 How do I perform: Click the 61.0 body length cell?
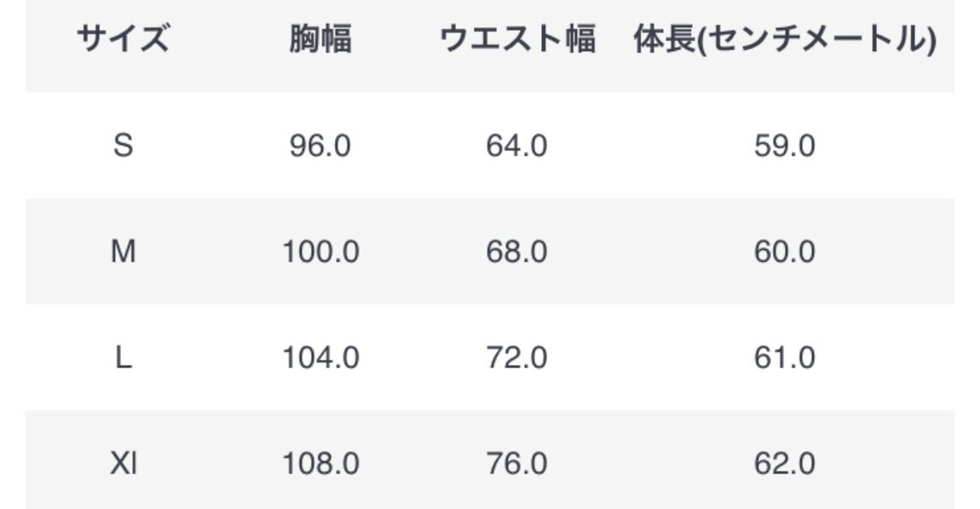[x=784, y=357]
